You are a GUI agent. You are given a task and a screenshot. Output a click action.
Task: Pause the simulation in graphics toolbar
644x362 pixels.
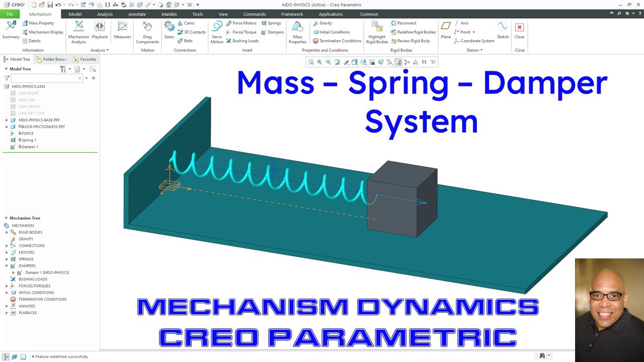[x=424, y=62]
